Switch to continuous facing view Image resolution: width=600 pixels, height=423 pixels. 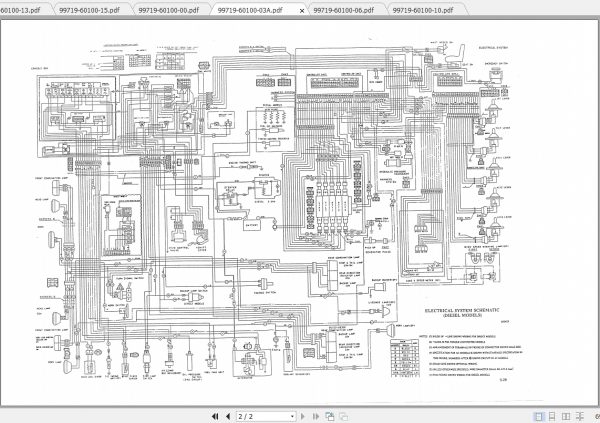[x=580, y=416]
